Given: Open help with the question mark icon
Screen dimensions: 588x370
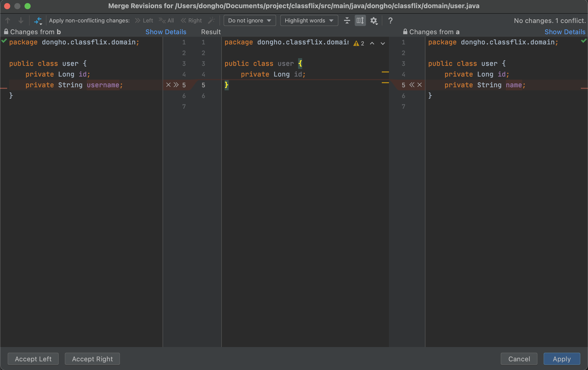Looking at the screenshot, I should pyautogui.click(x=390, y=20).
